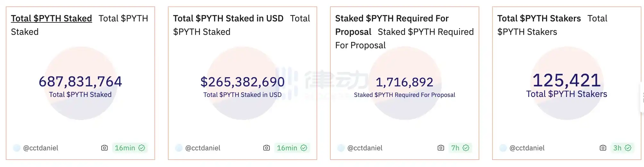This screenshot has width=644, height=167.
Task: Open Total $PYTH Staked in USD title
Action: (x=228, y=19)
